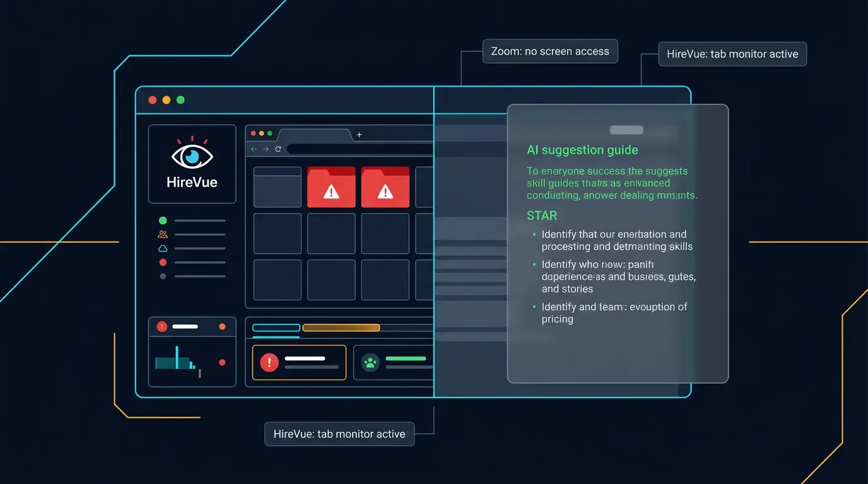Click the orange dot in the chart panel header

[222, 326]
